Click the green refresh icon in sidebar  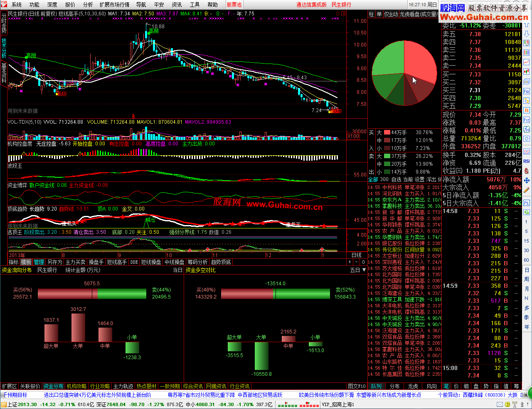pos(527,212)
